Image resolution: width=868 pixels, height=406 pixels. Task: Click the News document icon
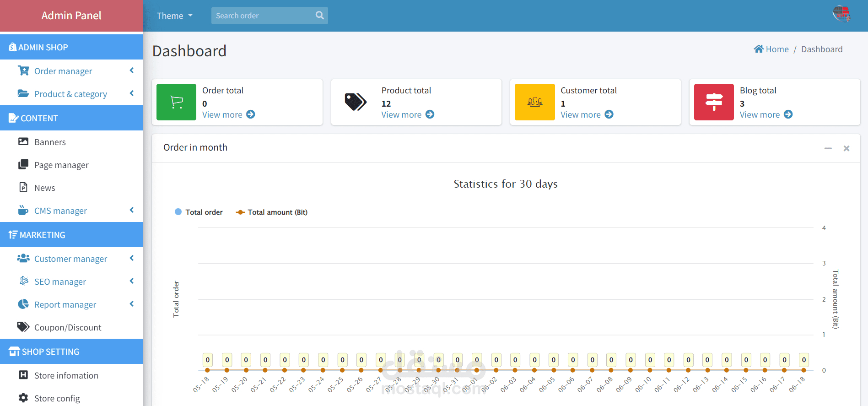click(23, 187)
